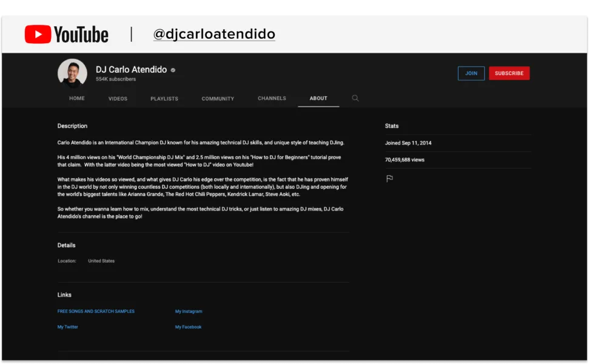Screen dimensions: 589x364
Task: Select the Community tab
Action: click(218, 99)
